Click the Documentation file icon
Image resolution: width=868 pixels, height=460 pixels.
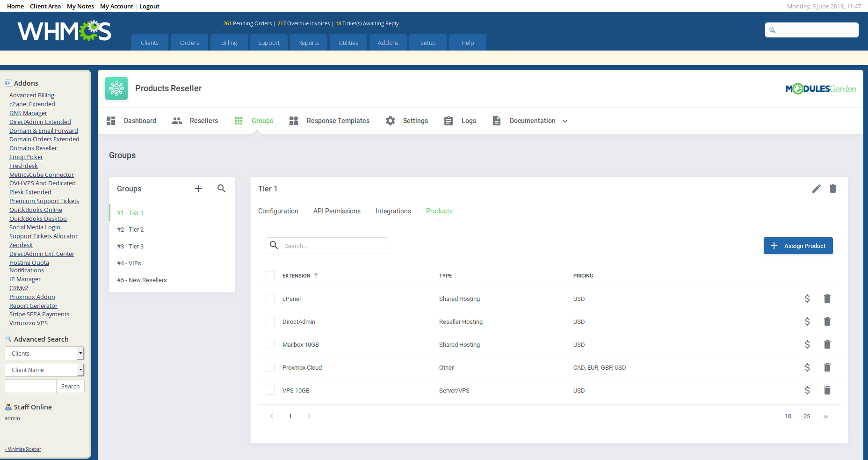[x=497, y=121]
